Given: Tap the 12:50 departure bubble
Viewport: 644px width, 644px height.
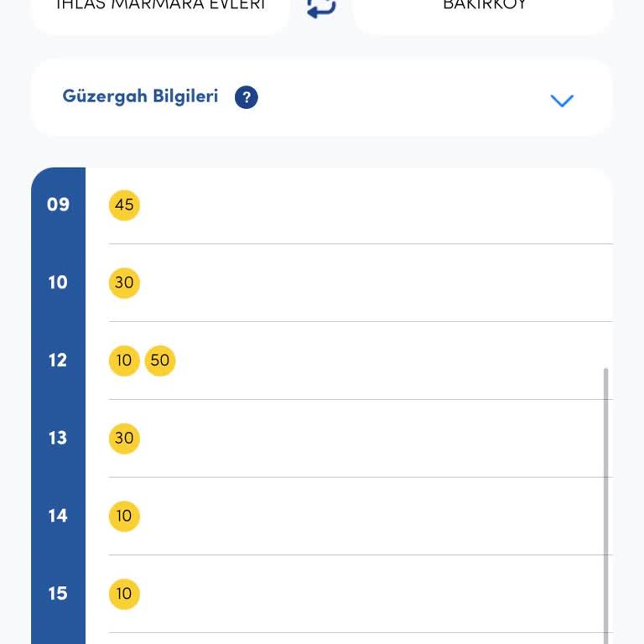Looking at the screenshot, I should click(159, 361).
